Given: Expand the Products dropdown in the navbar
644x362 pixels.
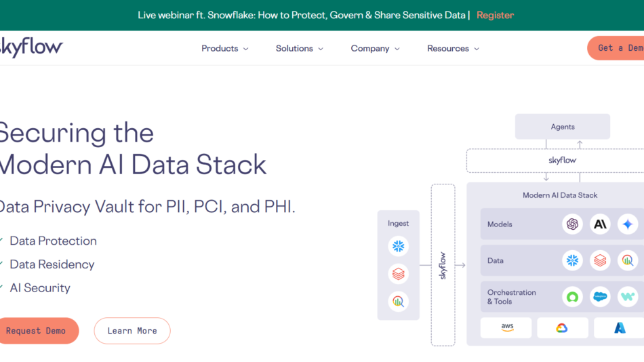Looking at the screenshot, I should tap(224, 49).
